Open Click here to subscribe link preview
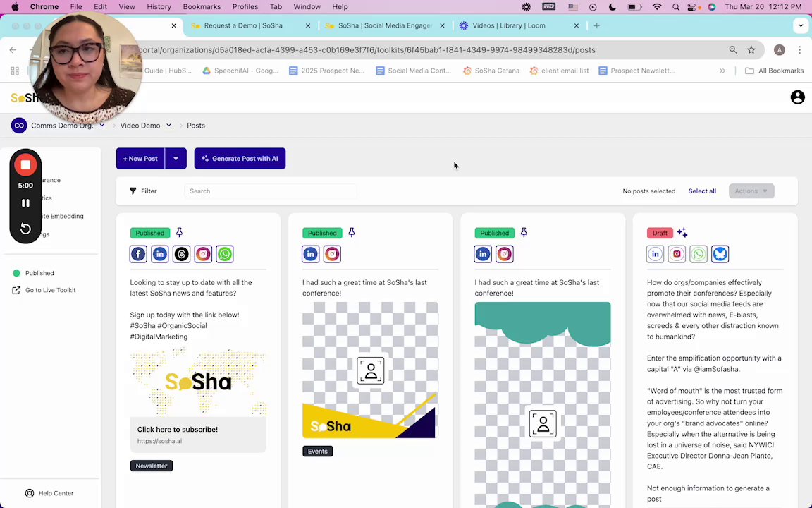 198,435
